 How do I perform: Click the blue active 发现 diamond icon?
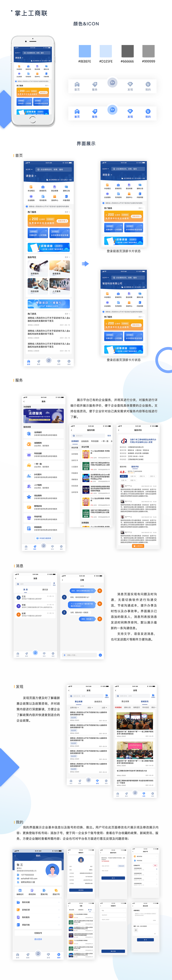coord(130,111)
